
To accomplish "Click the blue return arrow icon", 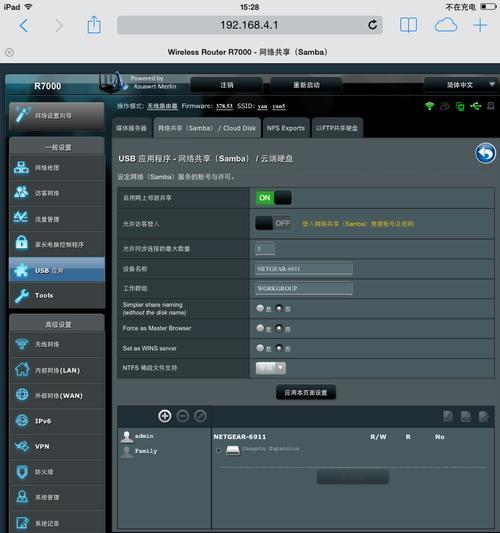I will (x=485, y=153).
